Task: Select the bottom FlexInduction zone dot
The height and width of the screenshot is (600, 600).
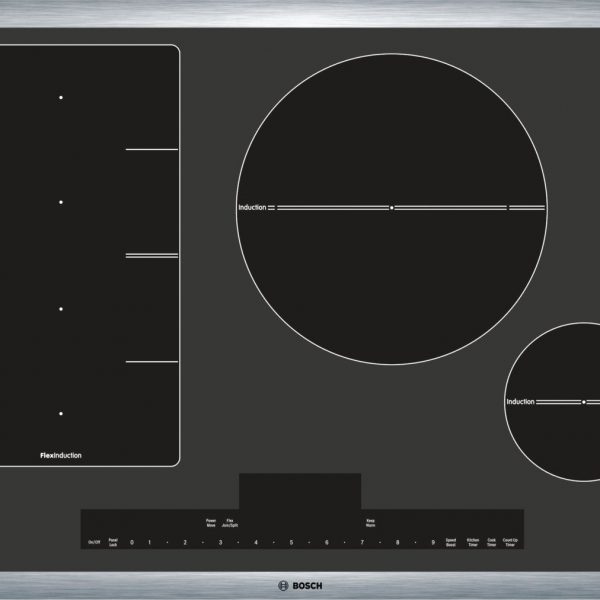Action: (x=61, y=413)
